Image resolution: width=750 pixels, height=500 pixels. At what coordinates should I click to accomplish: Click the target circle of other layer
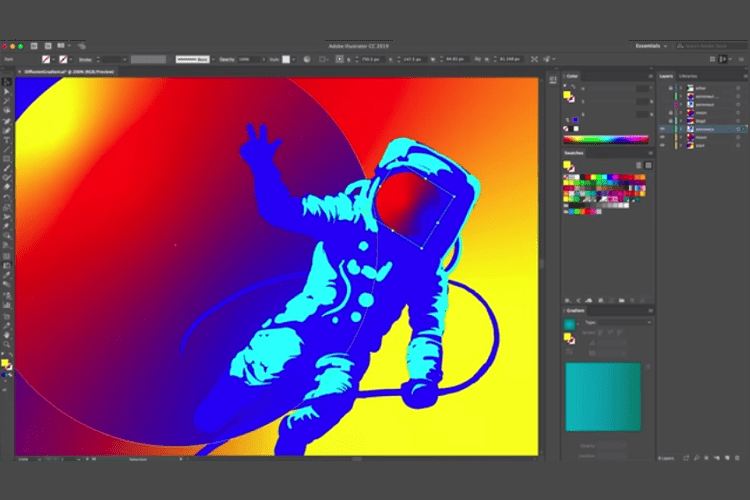(x=738, y=88)
